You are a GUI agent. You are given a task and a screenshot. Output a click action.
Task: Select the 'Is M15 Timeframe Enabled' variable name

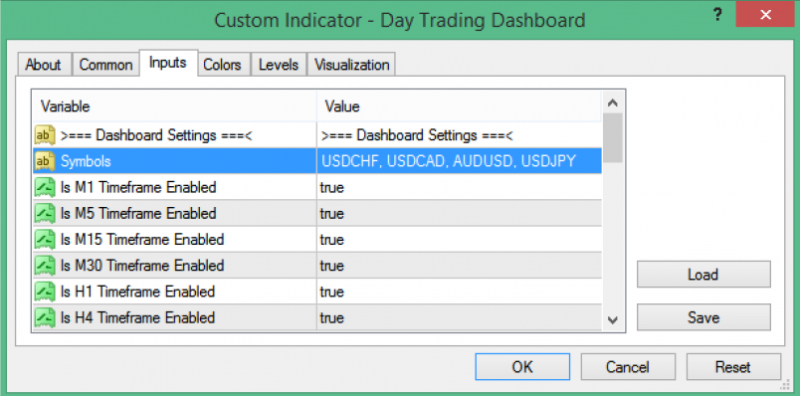click(x=142, y=239)
